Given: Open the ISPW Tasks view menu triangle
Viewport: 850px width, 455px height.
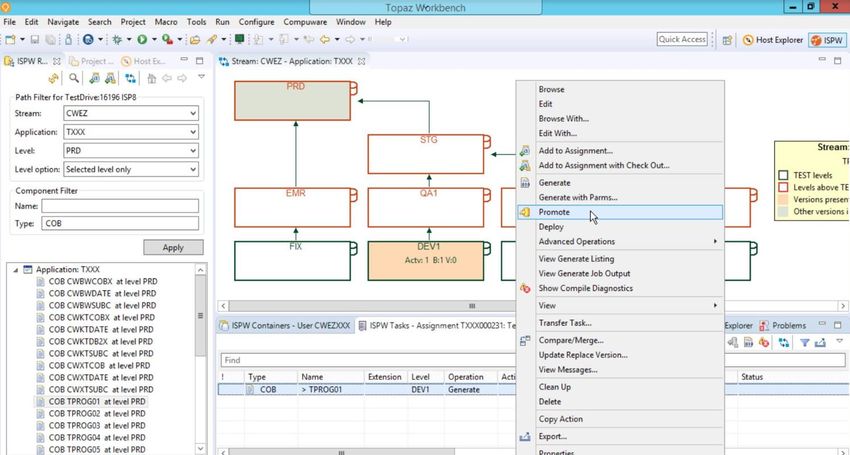Looking at the screenshot, I should pyautogui.click(x=839, y=341).
